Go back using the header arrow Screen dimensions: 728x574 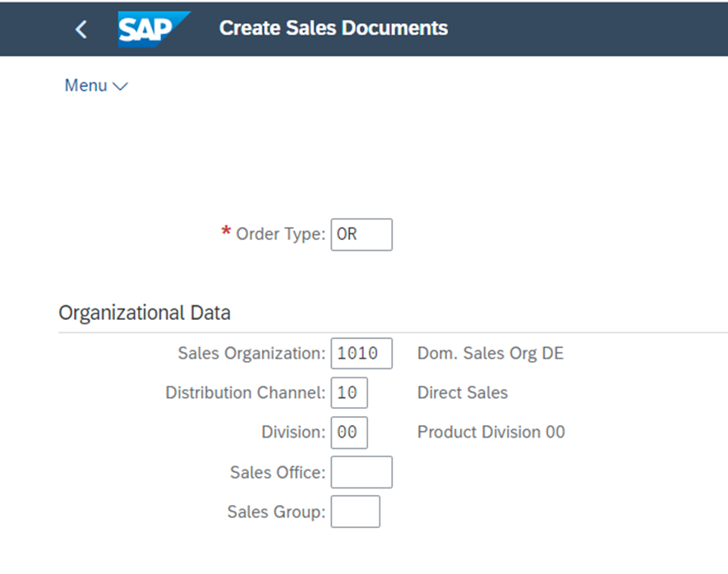(81, 30)
